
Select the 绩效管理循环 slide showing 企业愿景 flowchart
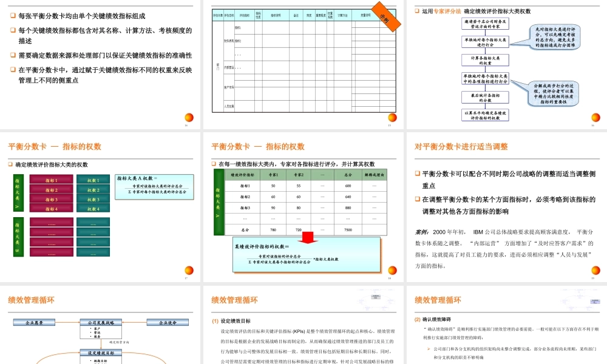pos(100,325)
